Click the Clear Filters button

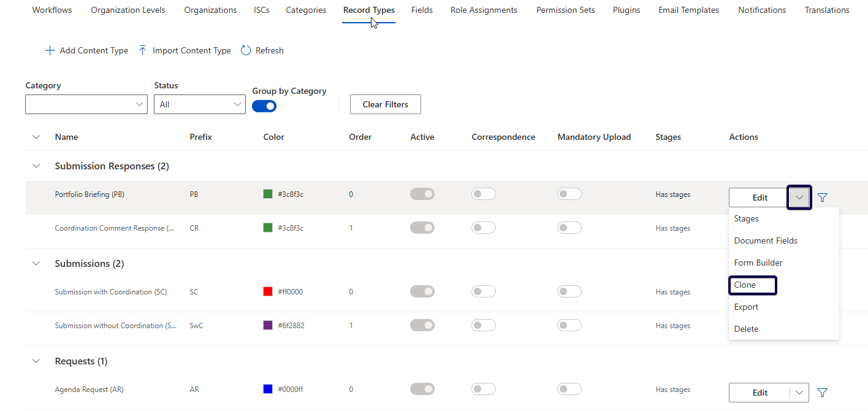coord(385,105)
